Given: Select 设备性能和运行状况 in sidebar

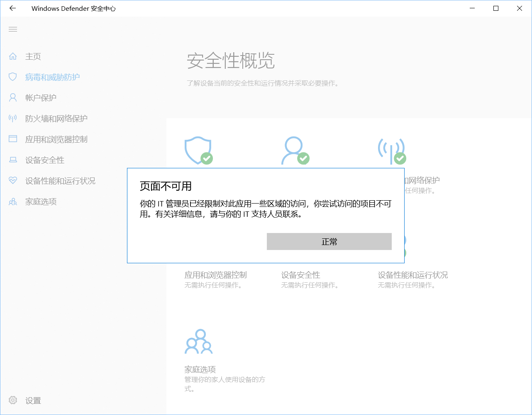Looking at the screenshot, I should [x=60, y=181].
